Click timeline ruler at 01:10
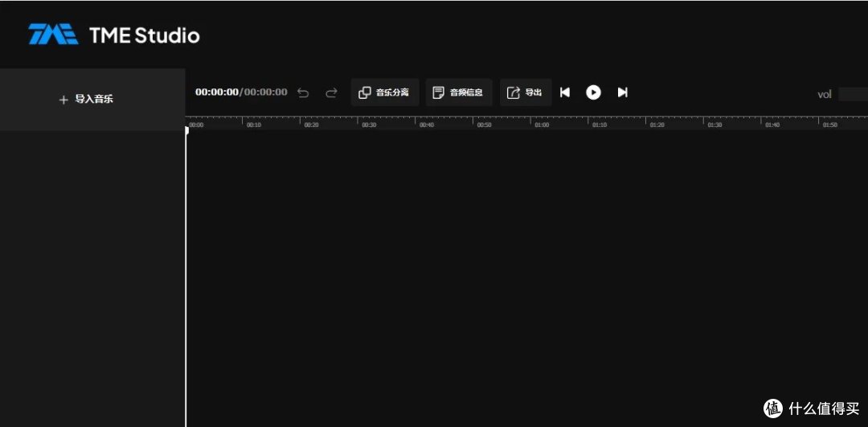Viewport: 868px width, 427px height. coord(599,125)
